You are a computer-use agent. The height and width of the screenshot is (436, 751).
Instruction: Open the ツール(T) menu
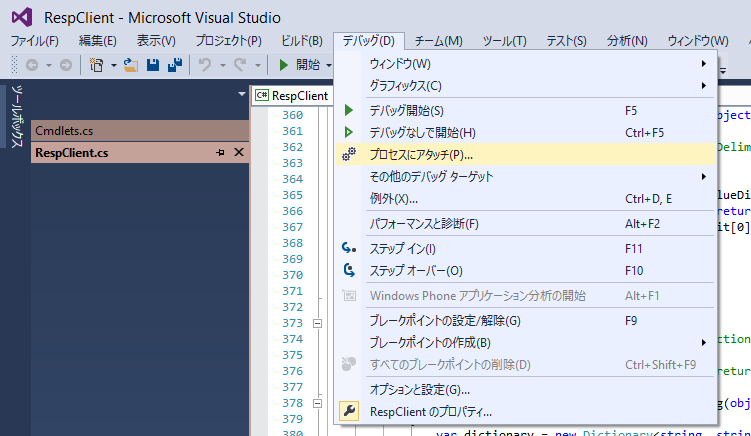[504, 41]
